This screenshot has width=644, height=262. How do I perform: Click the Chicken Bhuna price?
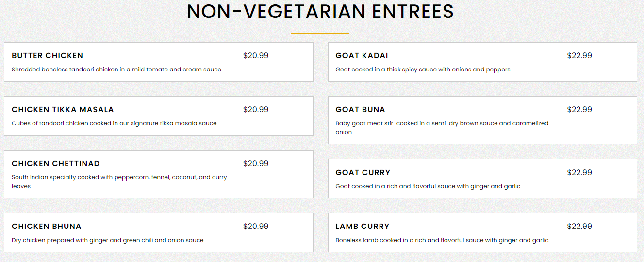point(256,227)
